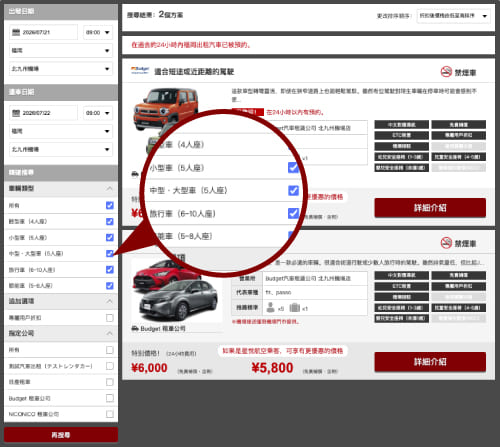This screenshot has width=500, height=447.
Task: Open pickup time 09:00 dropdown
Action: 98,32
